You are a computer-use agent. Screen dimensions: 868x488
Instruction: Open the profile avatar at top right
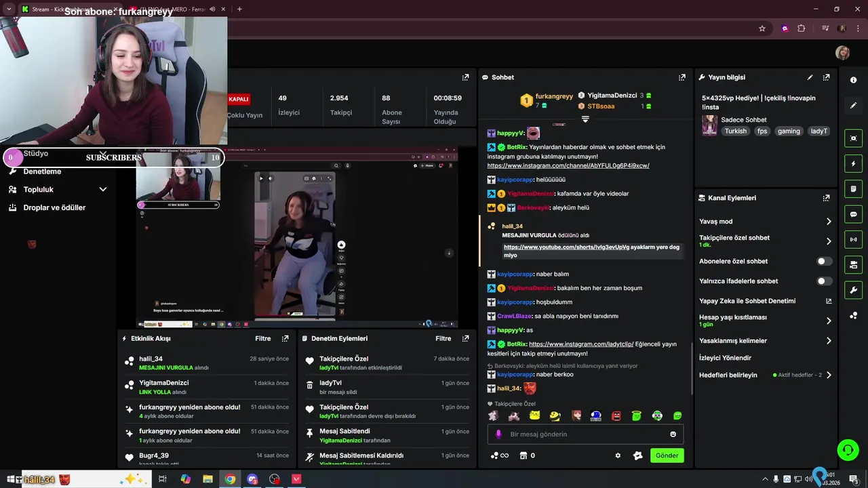[842, 53]
